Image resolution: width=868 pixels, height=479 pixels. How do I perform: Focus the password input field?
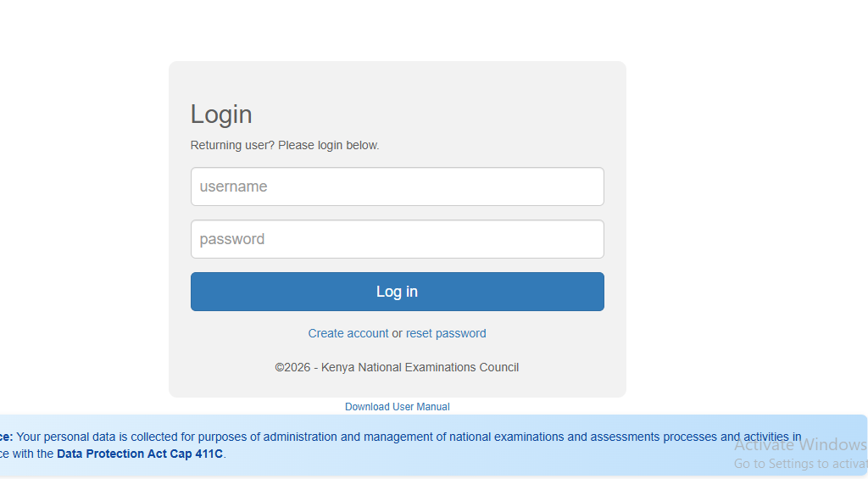pyautogui.click(x=397, y=239)
